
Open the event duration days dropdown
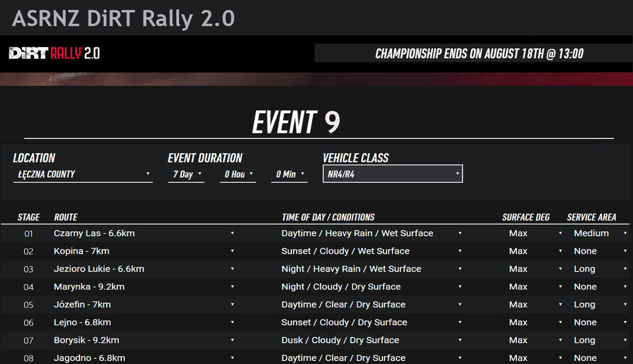click(186, 174)
